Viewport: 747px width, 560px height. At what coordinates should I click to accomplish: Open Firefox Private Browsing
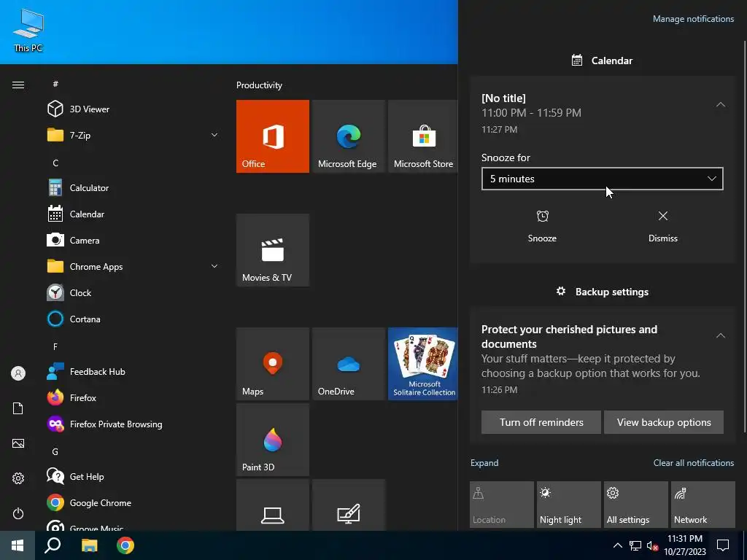point(133,424)
